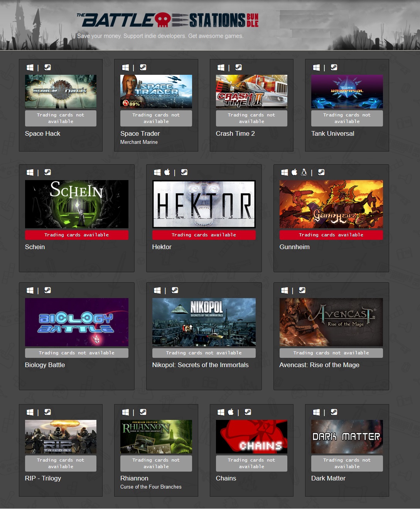Click Apple icon on Chains card
Viewport: 420px width, 509px height.
[231, 412]
